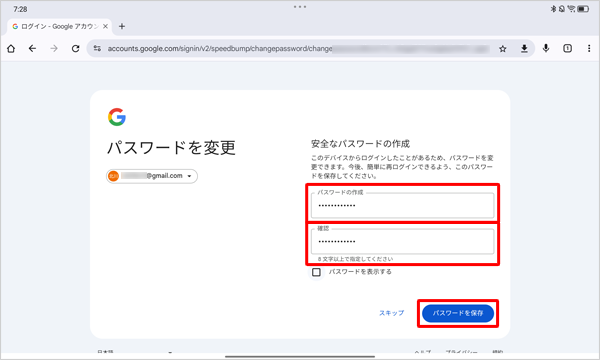The width and height of the screenshot is (600, 360).
Task: Go to the browser home page
Action: [x=11, y=49]
